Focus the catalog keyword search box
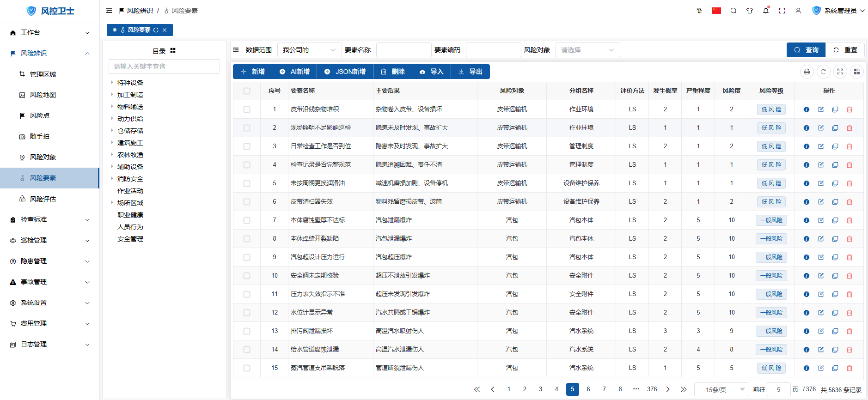Screen dimensions: 868x400 pyautogui.click(x=164, y=67)
